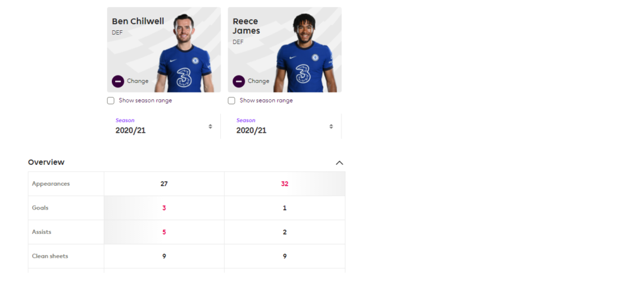Image resolution: width=644 pixels, height=295 pixels.
Task: Click Reece James's 32 appearances value
Action: (285, 184)
